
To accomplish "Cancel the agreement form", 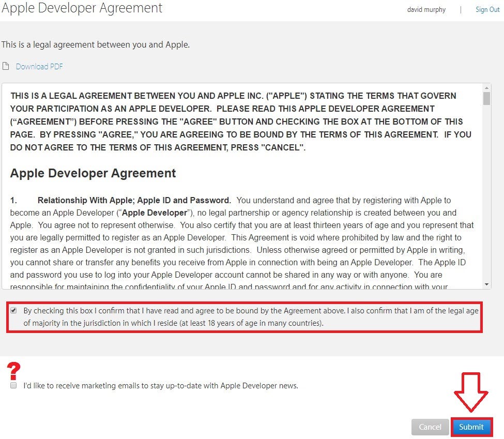I will (430, 427).
